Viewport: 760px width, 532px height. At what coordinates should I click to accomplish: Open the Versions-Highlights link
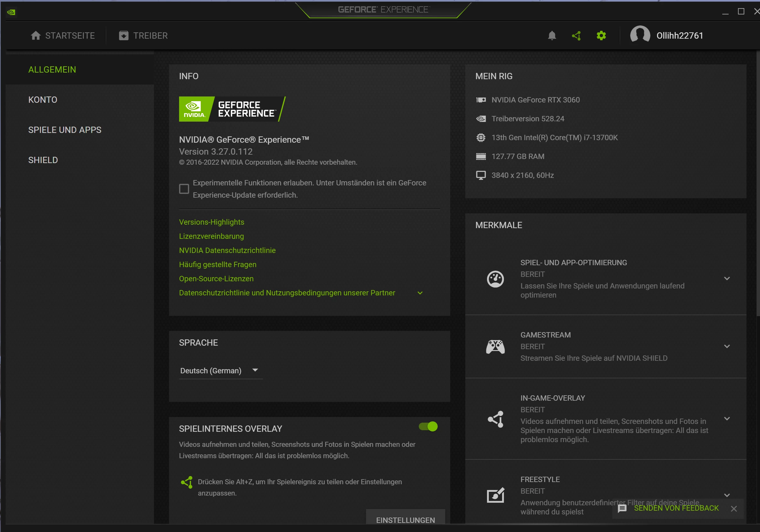point(211,222)
